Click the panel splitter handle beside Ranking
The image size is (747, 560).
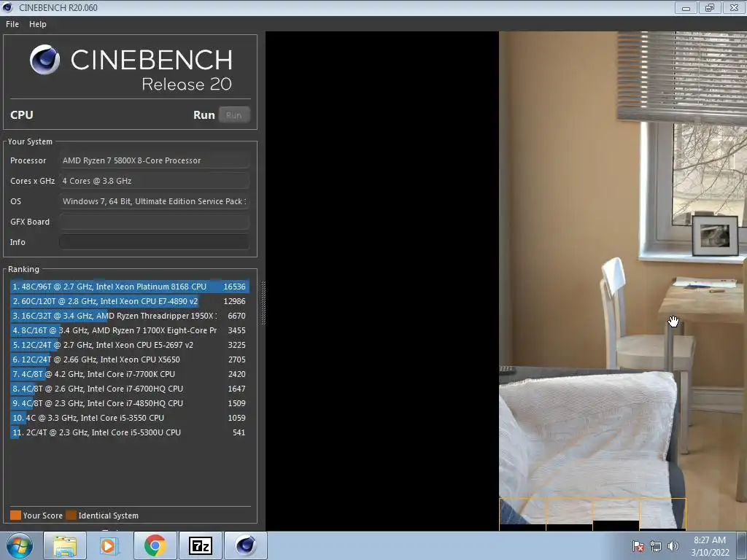(x=263, y=303)
